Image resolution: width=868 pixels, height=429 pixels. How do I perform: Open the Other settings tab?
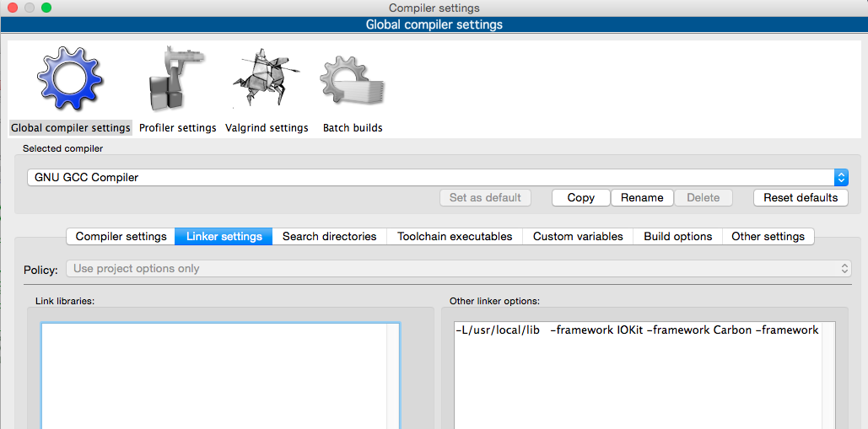coord(768,236)
